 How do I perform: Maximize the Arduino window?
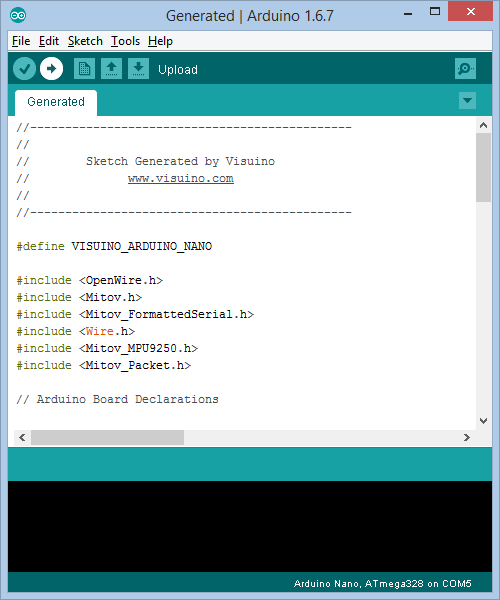(435, 12)
